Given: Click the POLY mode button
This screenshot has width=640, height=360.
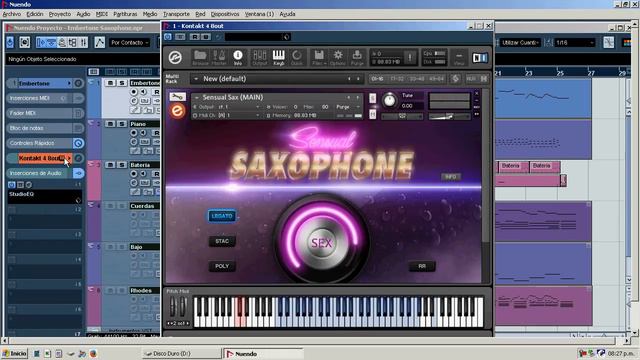Looking at the screenshot, I should 222,266.
